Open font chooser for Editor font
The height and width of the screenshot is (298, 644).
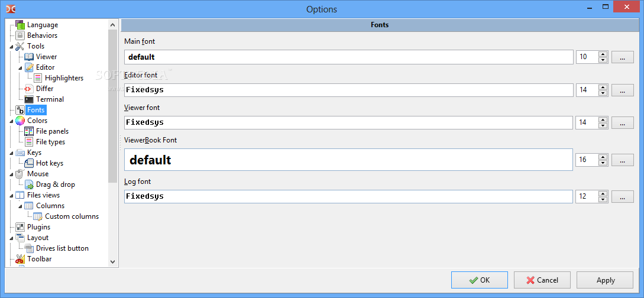click(x=623, y=90)
